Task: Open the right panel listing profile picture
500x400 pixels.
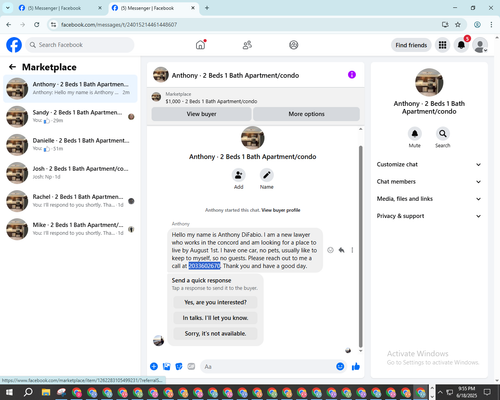Action: pyautogui.click(x=429, y=82)
